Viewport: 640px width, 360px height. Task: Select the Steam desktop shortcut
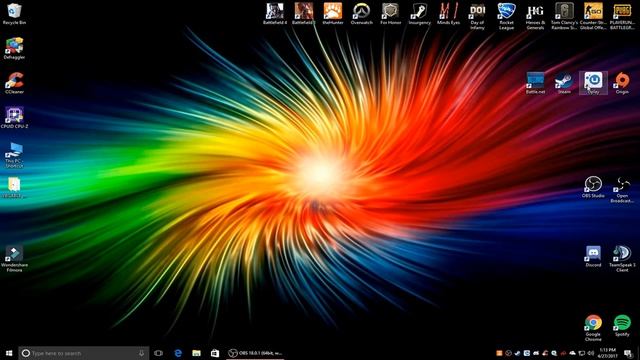tap(564, 83)
